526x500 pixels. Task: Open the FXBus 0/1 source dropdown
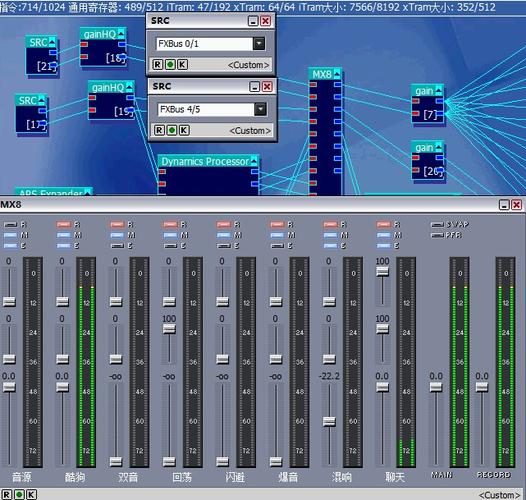tap(259, 44)
